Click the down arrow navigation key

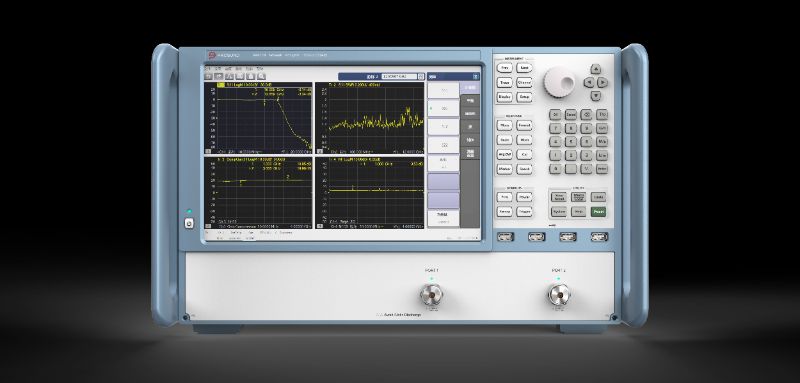click(x=595, y=95)
